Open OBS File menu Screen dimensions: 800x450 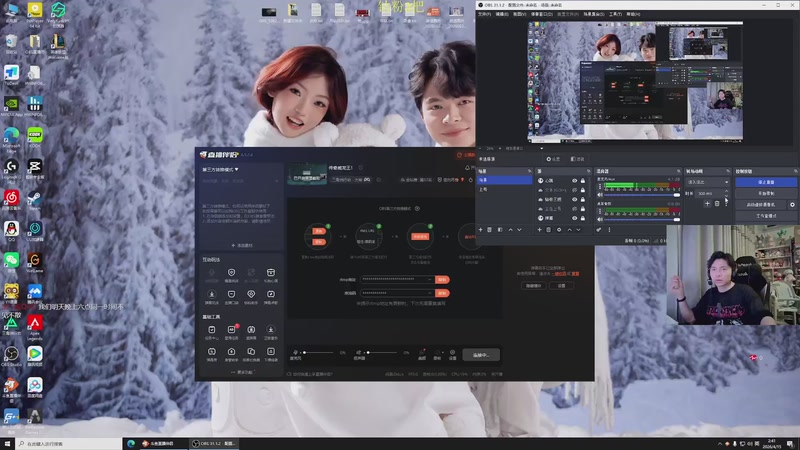484,14
